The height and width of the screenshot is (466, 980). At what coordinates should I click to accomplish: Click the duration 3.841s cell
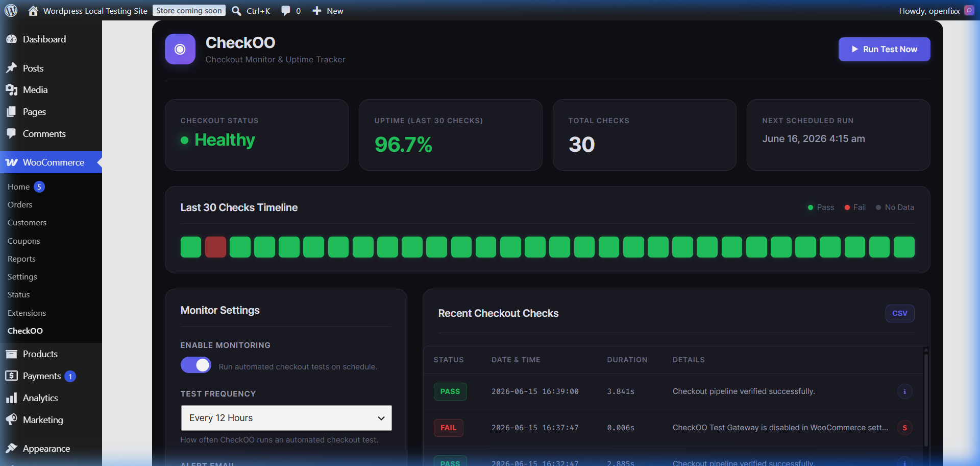click(x=621, y=391)
